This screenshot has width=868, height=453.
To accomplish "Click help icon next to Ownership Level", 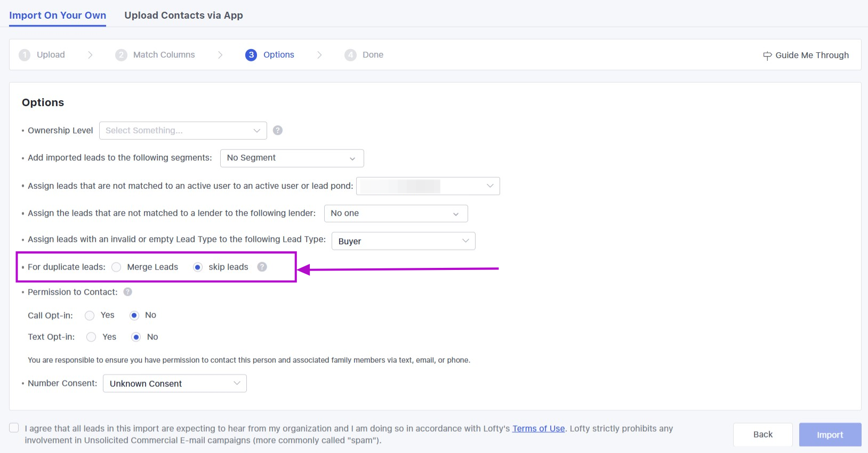I will click(278, 130).
